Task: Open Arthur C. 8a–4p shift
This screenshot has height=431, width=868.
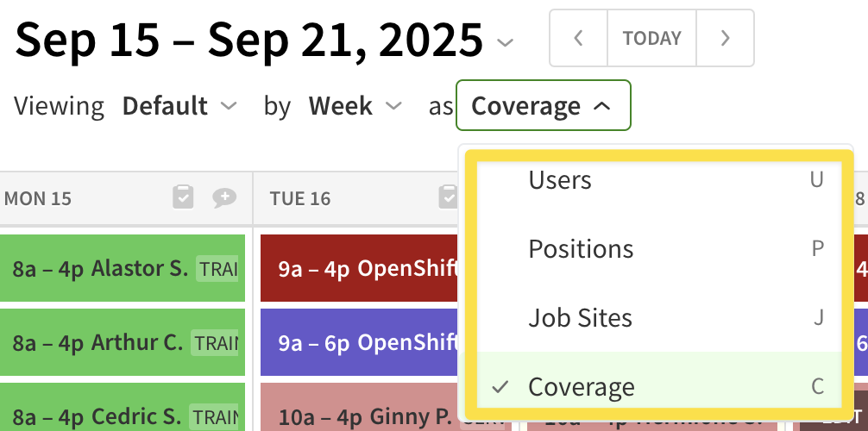Action: coord(123,342)
